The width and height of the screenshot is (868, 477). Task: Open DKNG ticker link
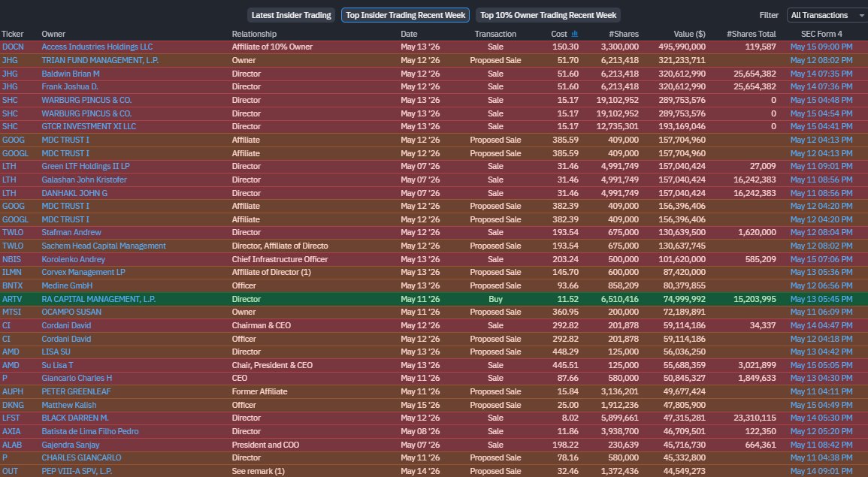(13, 405)
